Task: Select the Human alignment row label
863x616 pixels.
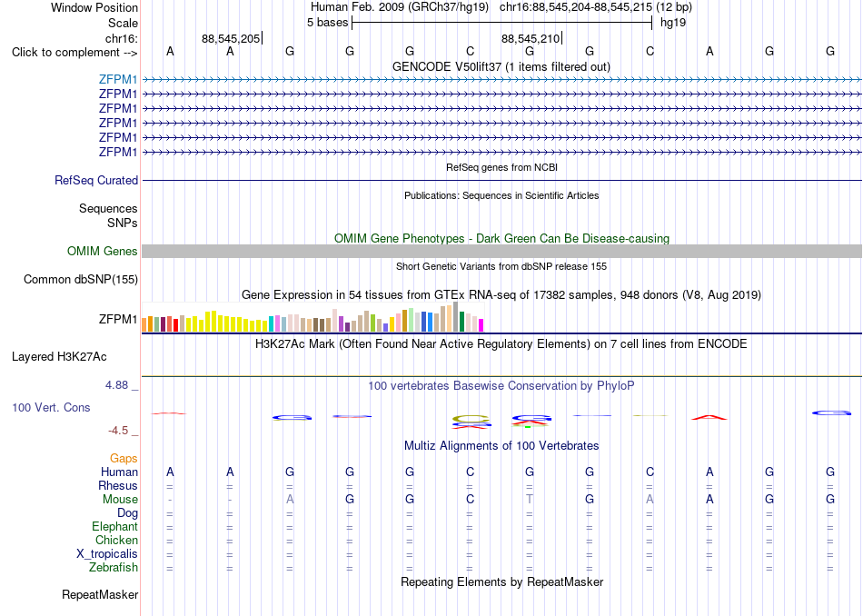Action: [119, 472]
